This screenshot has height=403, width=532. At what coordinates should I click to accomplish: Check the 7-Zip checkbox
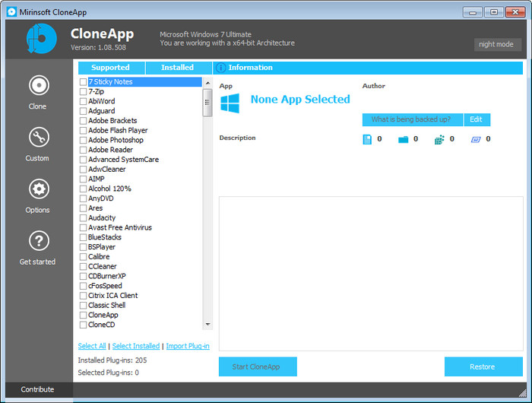83,92
